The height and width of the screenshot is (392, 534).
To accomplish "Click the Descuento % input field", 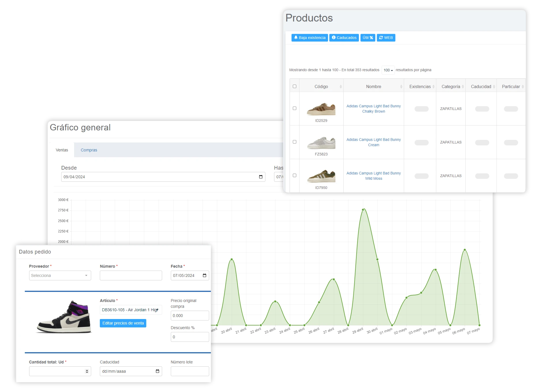I will click(x=190, y=337).
